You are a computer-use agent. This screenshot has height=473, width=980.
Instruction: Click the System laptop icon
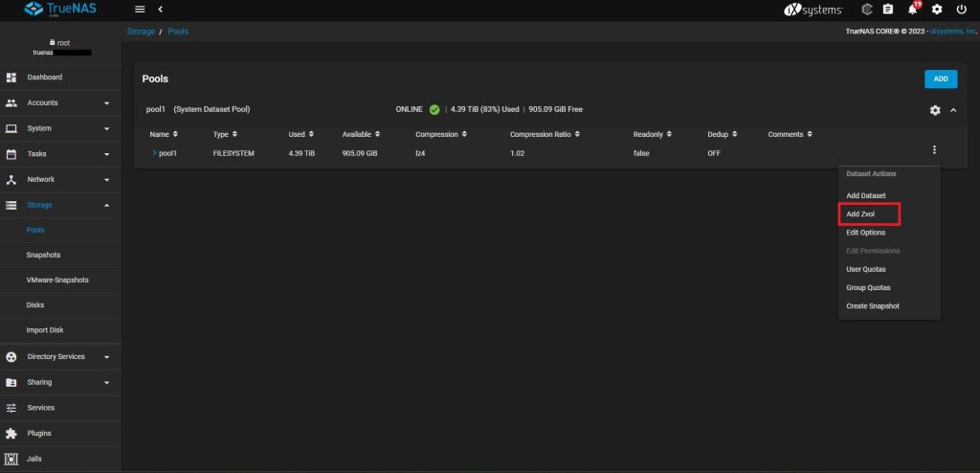click(x=11, y=129)
